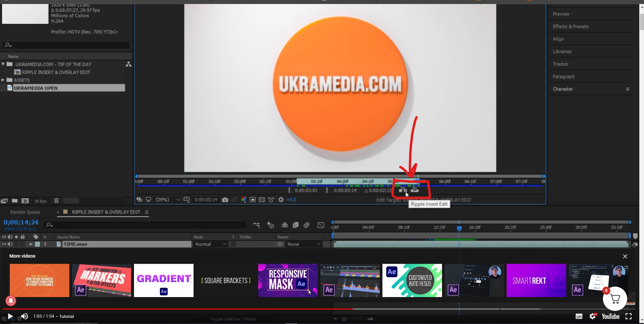Open the Align panel
The height and width of the screenshot is (324, 644).
[x=558, y=39]
